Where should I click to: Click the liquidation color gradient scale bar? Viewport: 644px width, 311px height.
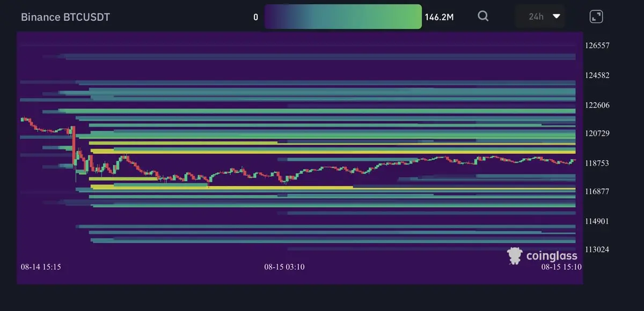click(x=343, y=17)
